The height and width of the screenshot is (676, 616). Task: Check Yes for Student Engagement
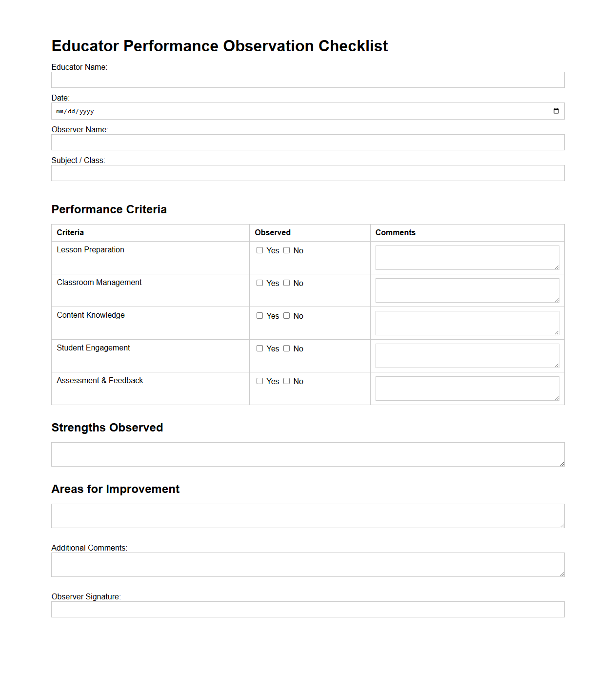point(260,348)
